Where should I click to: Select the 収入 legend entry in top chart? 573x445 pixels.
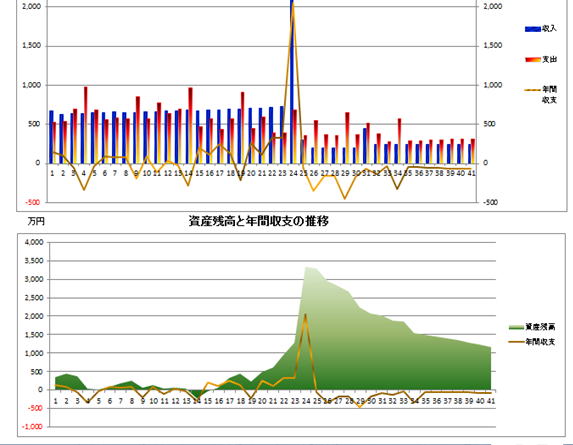coord(540,28)
